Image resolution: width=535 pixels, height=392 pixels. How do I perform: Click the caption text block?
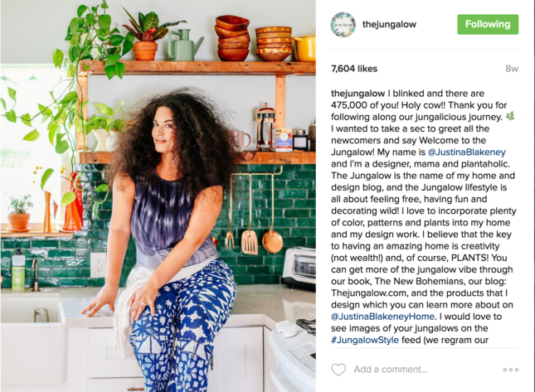[423, 217]
